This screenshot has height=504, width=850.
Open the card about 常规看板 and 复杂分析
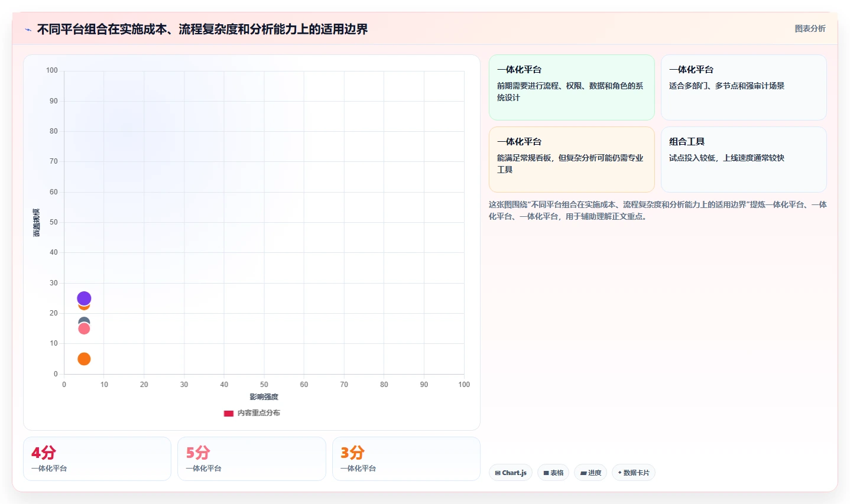(572, 160)
